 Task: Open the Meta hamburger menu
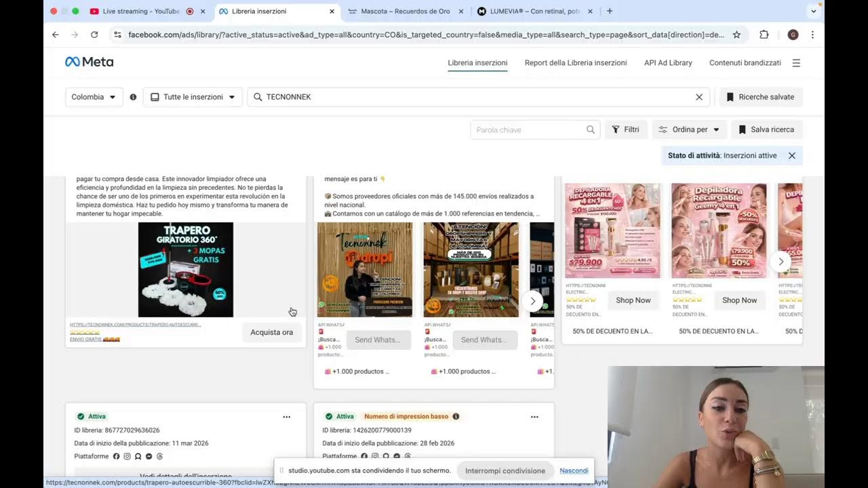point(796,63)
